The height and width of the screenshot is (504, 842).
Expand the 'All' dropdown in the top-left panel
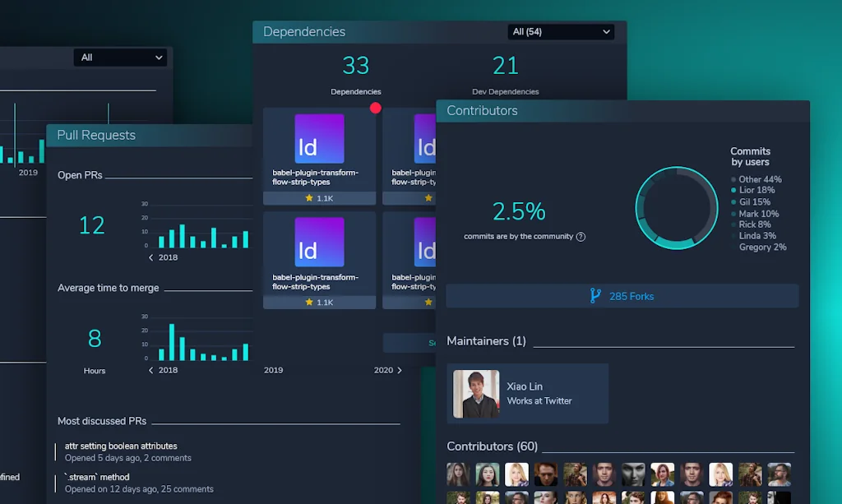pyautogui.click(x=120, y=58)
